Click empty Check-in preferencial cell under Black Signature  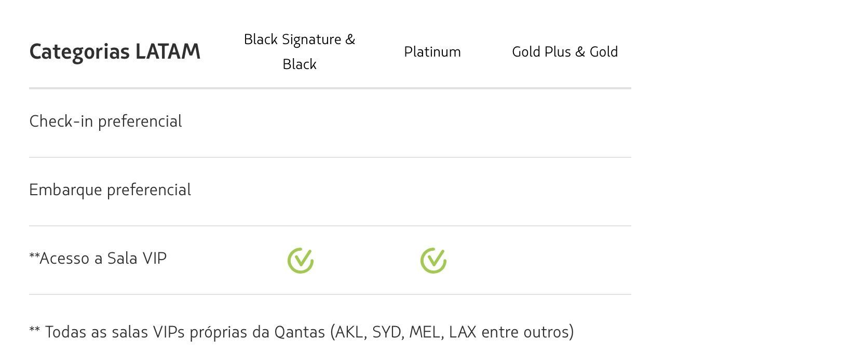coord(300,123)
